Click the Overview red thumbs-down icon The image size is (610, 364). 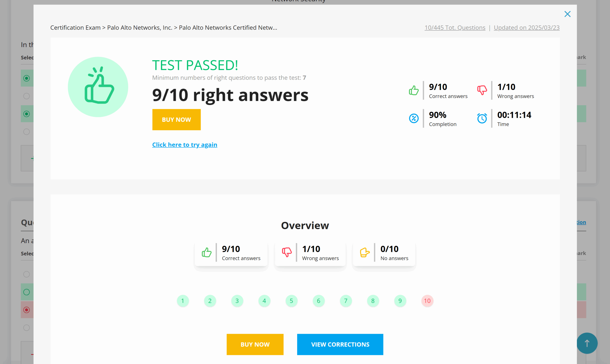pyautogui.click(x=286, y=252)
